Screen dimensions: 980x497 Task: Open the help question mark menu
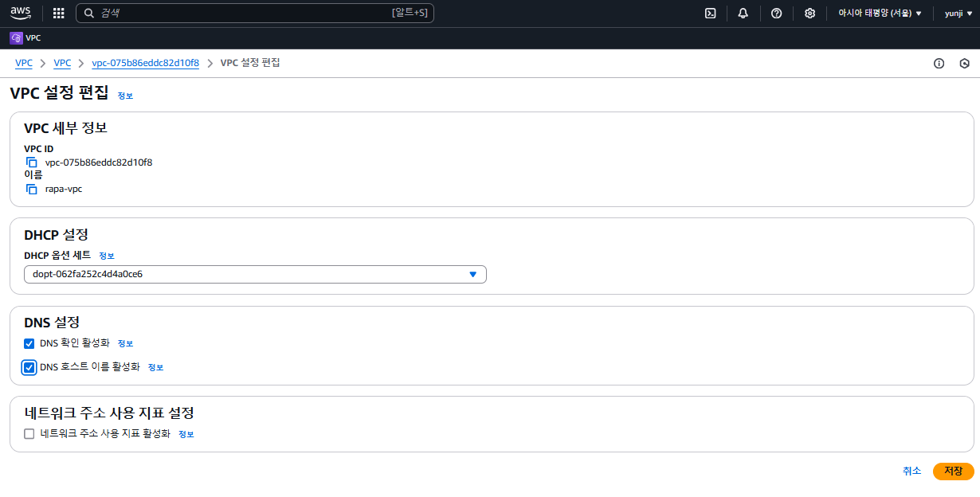[x=777, y=13]
